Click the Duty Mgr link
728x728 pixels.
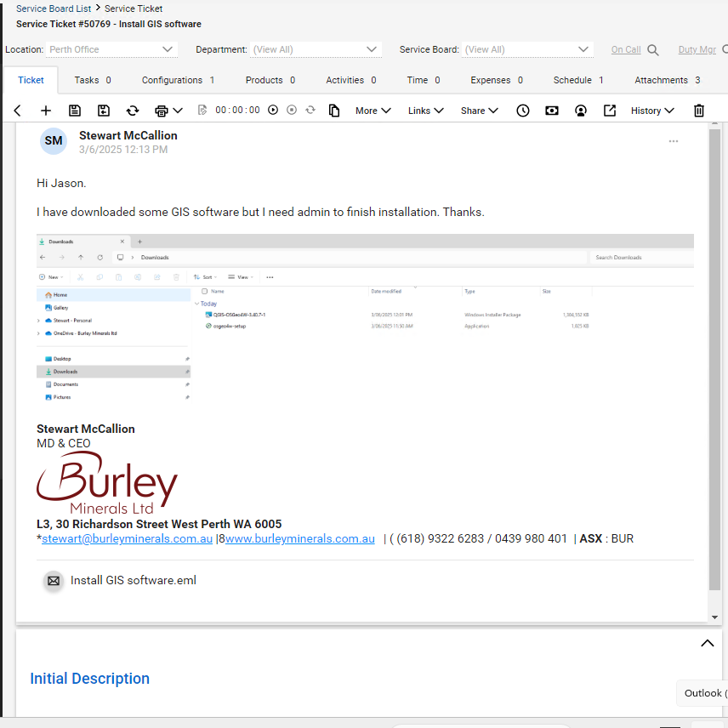pyautogui.click(x=697, y=49)
